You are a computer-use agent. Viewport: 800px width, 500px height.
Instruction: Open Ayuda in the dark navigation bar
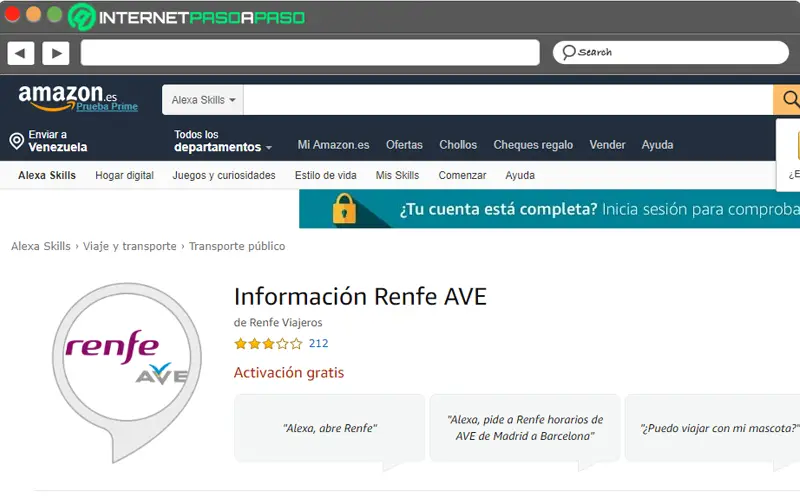[657, 145]
